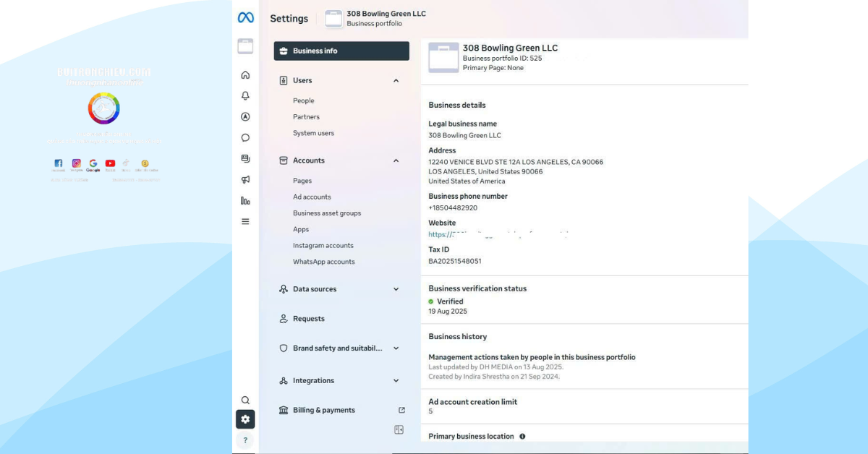Click the collapse sidebar panel icon
This screenshot has height=454, width=868.
(399, 429)
